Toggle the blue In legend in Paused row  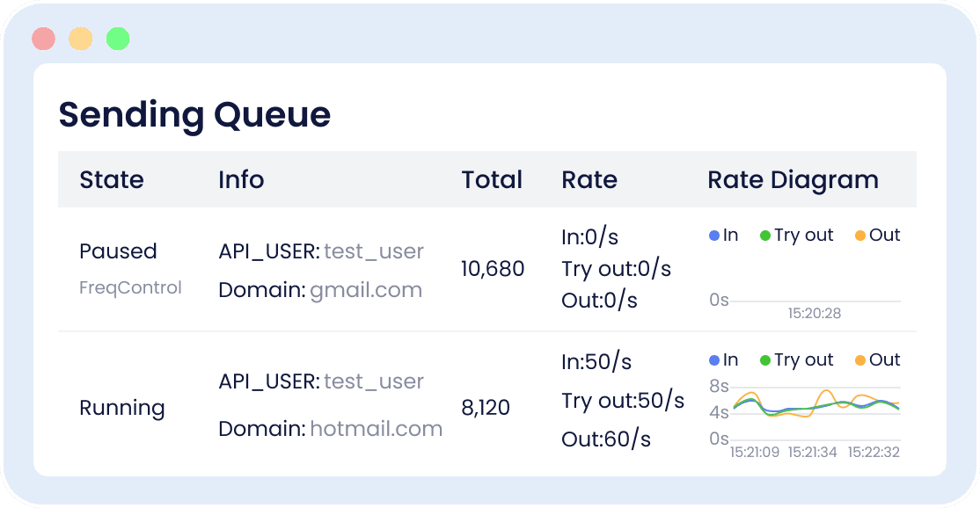pos(724,236)
